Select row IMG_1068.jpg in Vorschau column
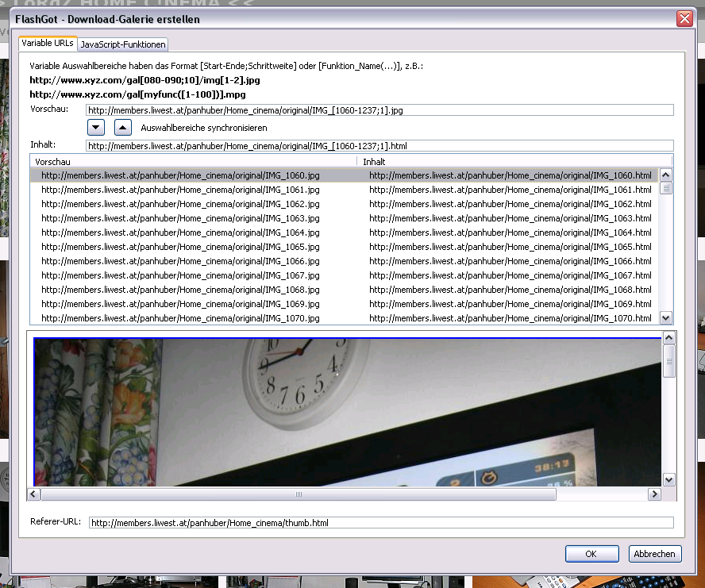Viewport: 705px width, 588px height. pyautogui.click(x=180, y=290)
